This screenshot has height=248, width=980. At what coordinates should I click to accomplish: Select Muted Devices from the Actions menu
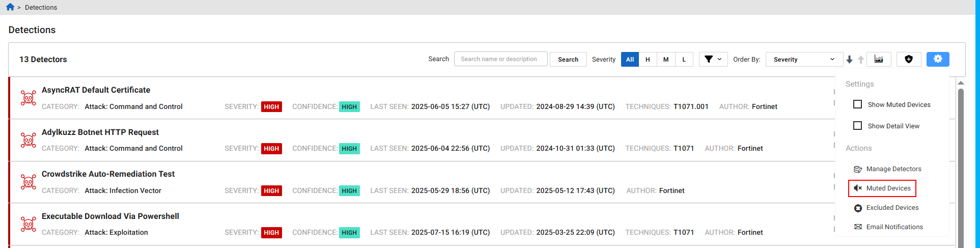[888, 188]
